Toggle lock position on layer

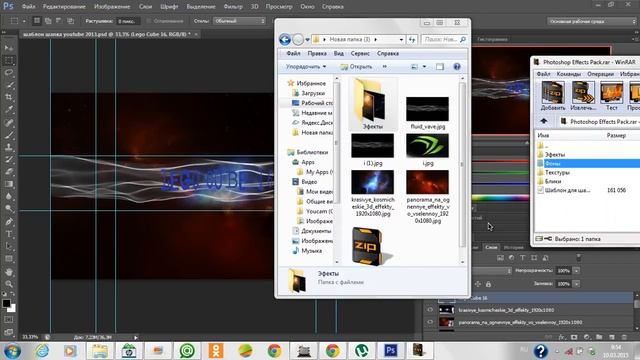point(478,284)
